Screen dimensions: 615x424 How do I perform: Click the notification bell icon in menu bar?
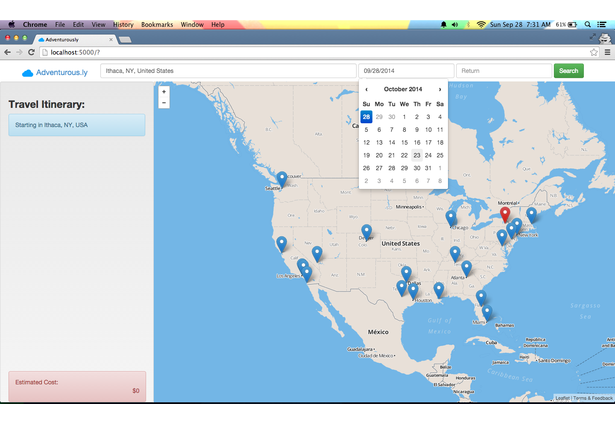444,24
